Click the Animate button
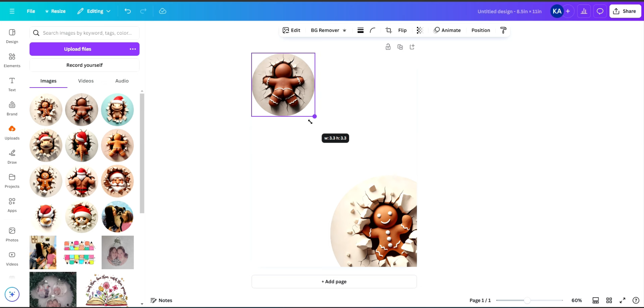The image size is (644, 308). click(x=447, y=30)
